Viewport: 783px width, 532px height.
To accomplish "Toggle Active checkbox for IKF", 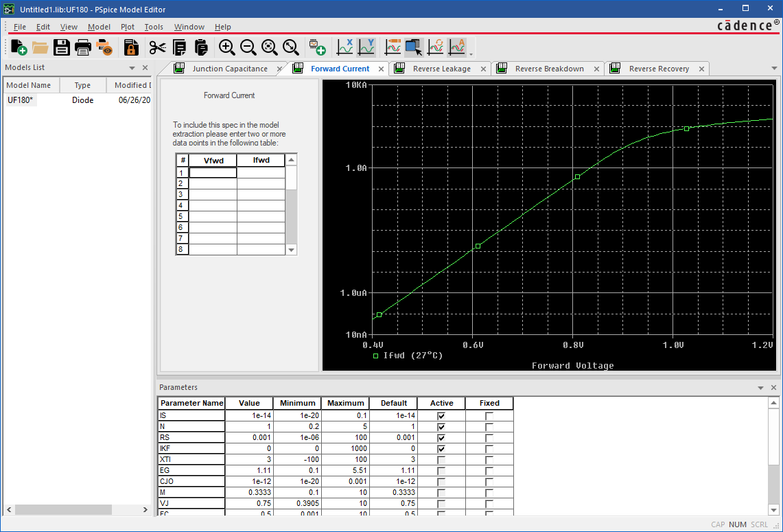I will [x=441, y=448].
